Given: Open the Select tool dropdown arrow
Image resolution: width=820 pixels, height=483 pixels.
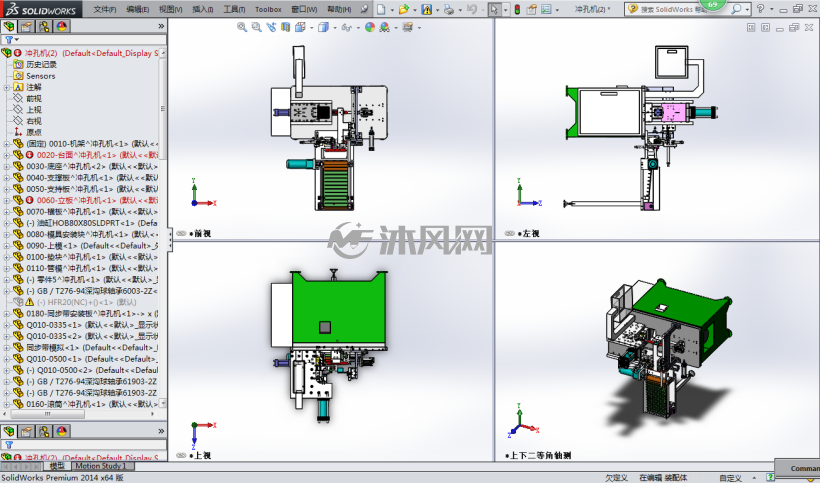Looking at the screenshot, I should pos(506,9).
